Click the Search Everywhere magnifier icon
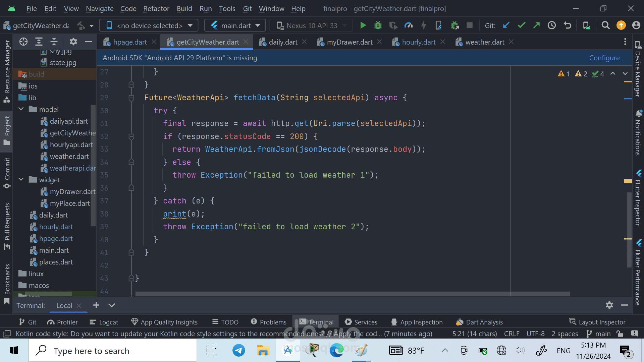This screenshot has height=362, width=644. click(x=605, y=25)
